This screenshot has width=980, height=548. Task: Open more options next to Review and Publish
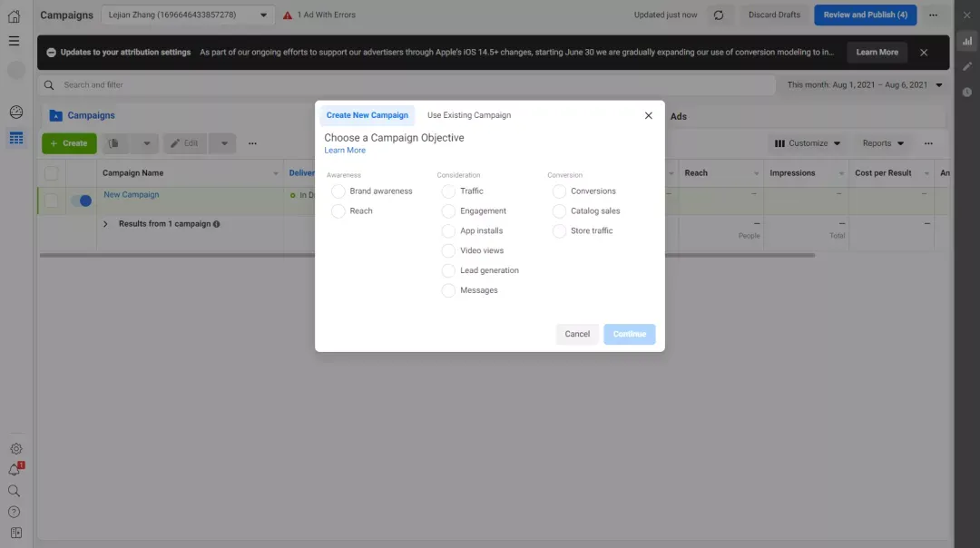[933, 15]
